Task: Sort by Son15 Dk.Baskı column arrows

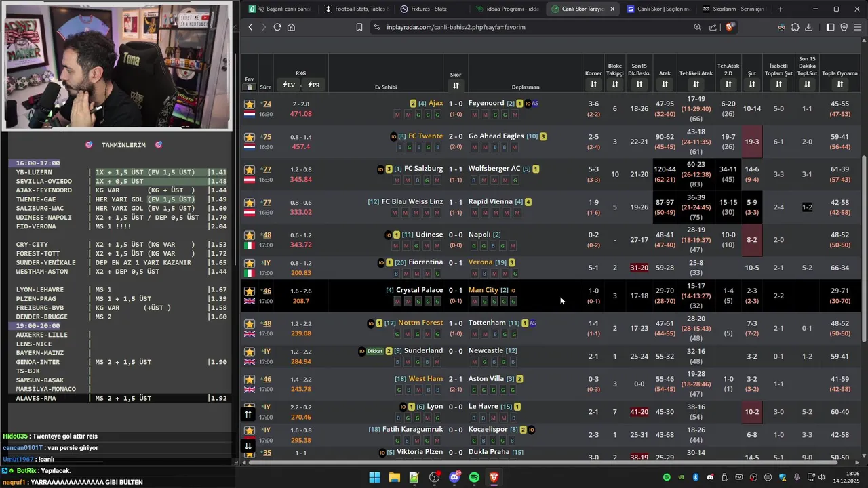Action: point(639,85)
